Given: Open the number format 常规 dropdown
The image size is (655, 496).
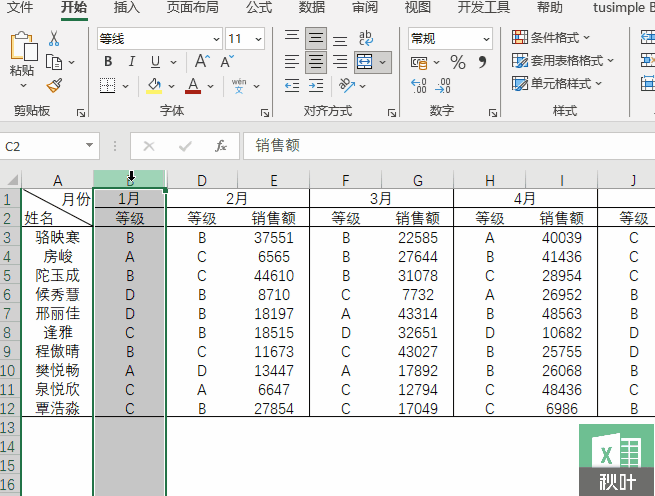Looking at the screenshot, I should click(x=486, y=39).
